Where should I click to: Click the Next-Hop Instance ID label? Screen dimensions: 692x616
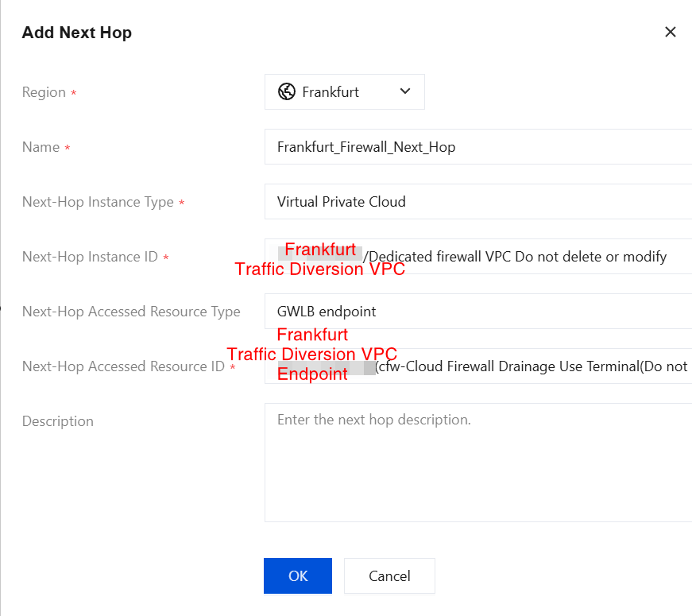pos(90,257)
